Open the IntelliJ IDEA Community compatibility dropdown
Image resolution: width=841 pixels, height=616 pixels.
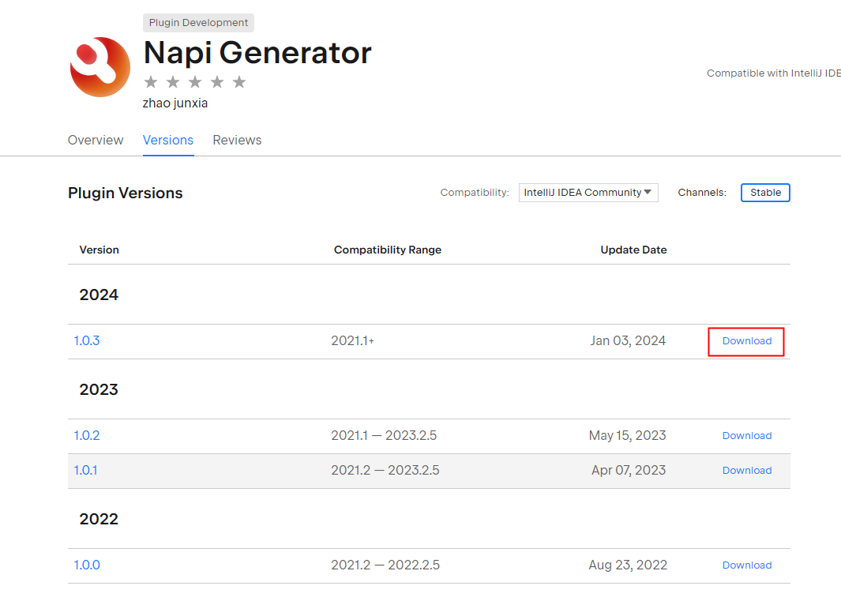tap(588, 193)
